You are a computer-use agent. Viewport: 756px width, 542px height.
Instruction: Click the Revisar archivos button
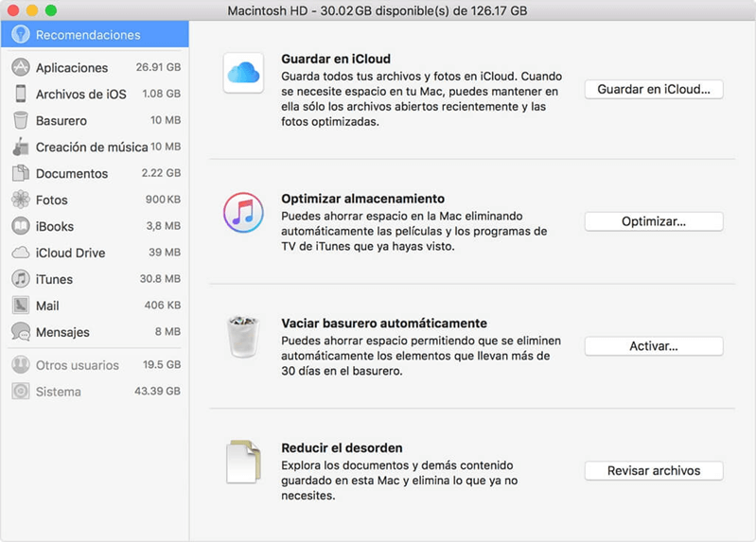[654, 471]
